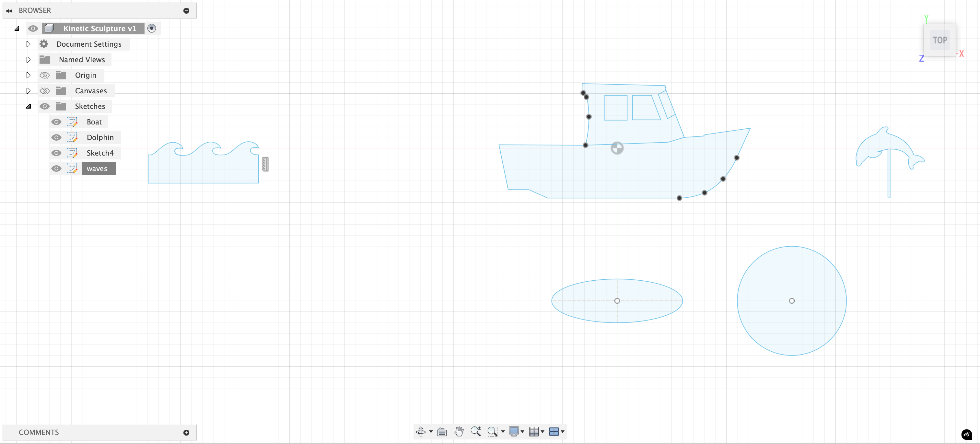
Task: Click the Zoom Window fit icon
Action: click(492, 431)
